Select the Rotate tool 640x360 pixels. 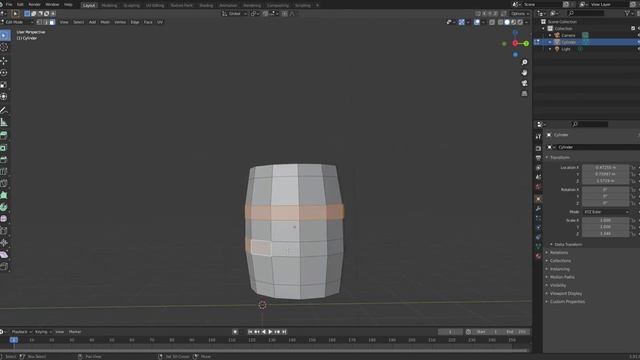point(4,73)
